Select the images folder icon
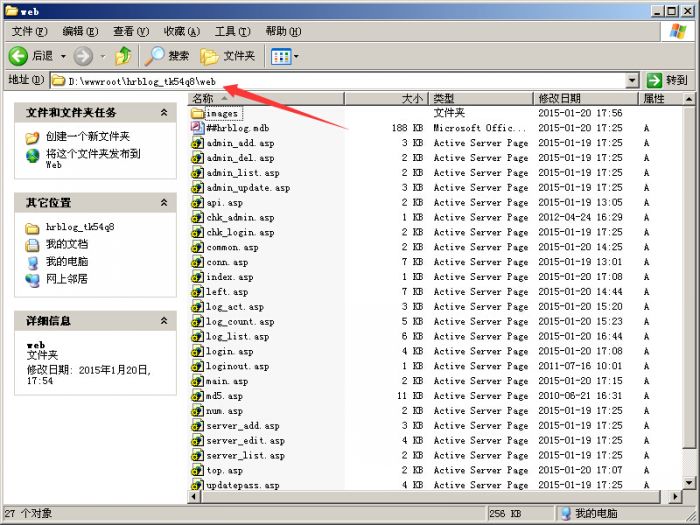700x525 pixels. coord(198,113)
